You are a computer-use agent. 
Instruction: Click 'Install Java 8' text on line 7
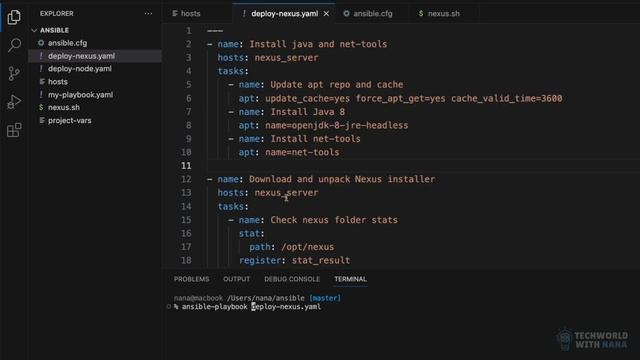pos(307,112)
